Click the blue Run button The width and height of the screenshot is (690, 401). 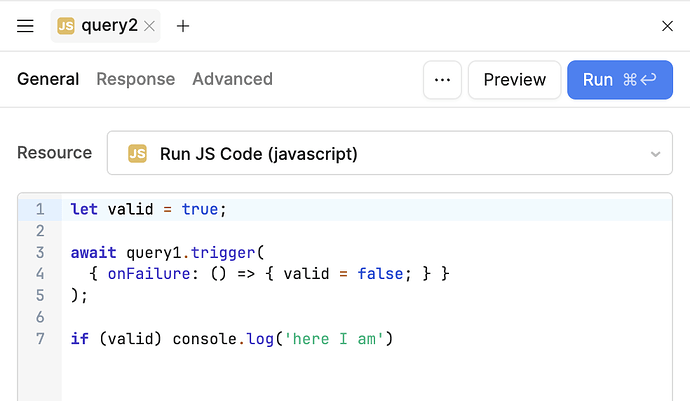coord(620,80)
